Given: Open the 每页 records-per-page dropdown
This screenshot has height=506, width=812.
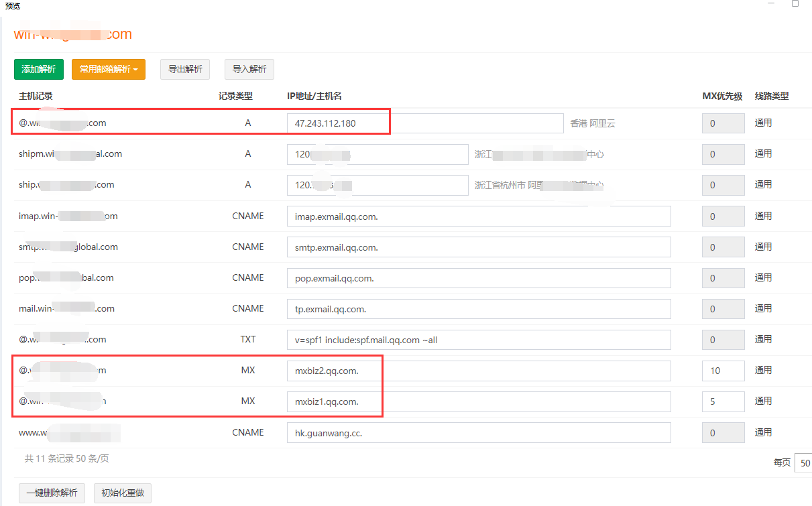Looking at the screenshot, I should tap(803, 463).
